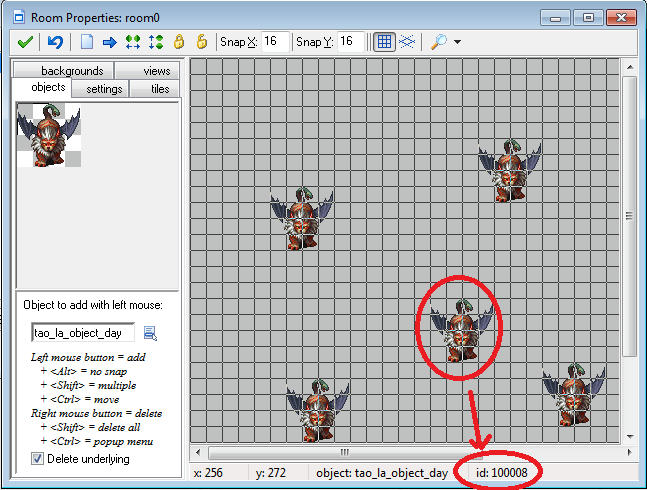The image size is (647, 490).
Task: Click the vertical scrollbar down arrow
Action: coord(630,436)
